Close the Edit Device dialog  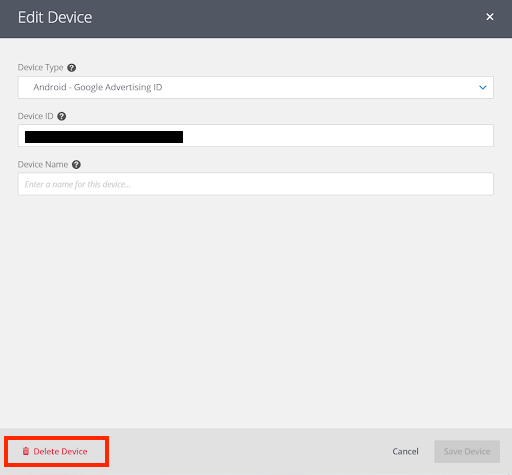point(489,17)
